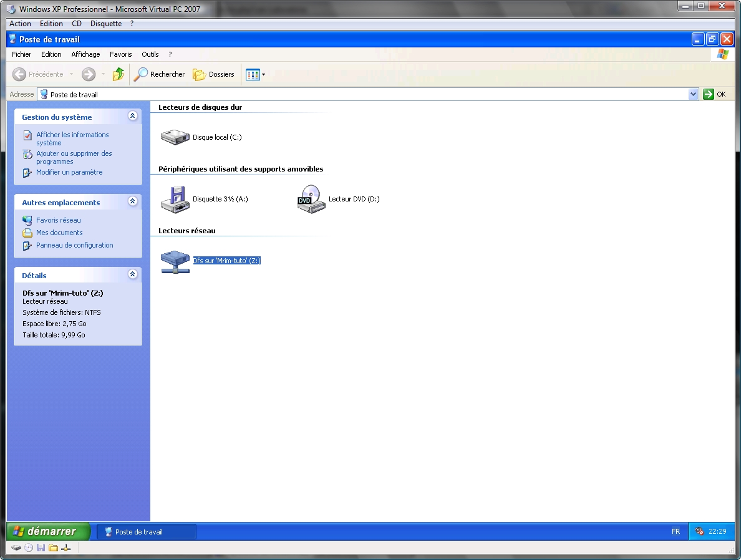Click the FR language indicator
Screen dimensions: 741x560
pos(676,532)
